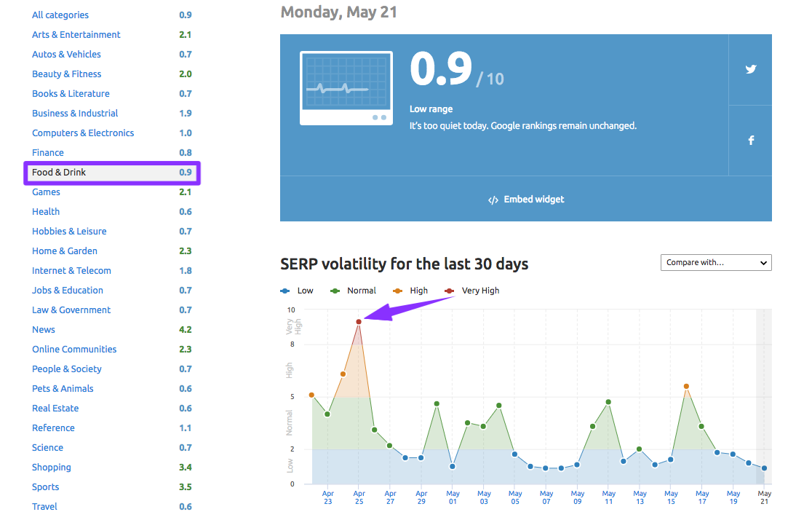Toggle the Very High legend series
Viewport: 812px width, 520px height.
tap(472, 291)
